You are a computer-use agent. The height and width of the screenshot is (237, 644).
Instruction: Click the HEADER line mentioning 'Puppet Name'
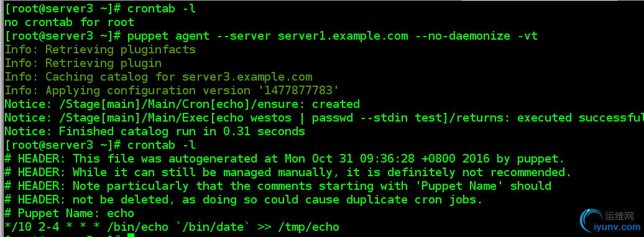(278, 186)
